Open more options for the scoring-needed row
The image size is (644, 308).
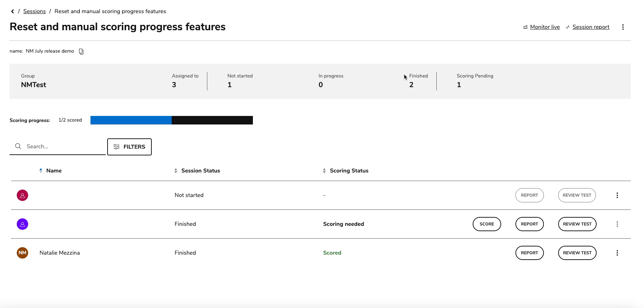point(617,224)
